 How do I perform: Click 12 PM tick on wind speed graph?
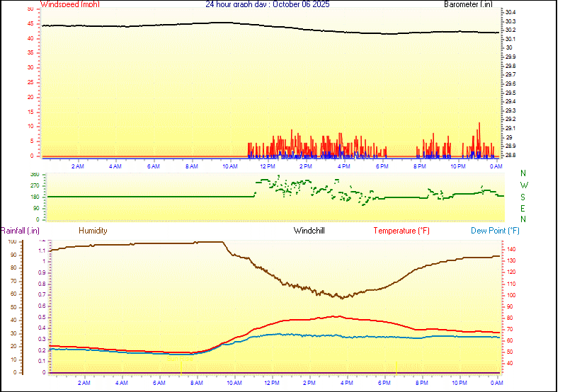(268, 166)
